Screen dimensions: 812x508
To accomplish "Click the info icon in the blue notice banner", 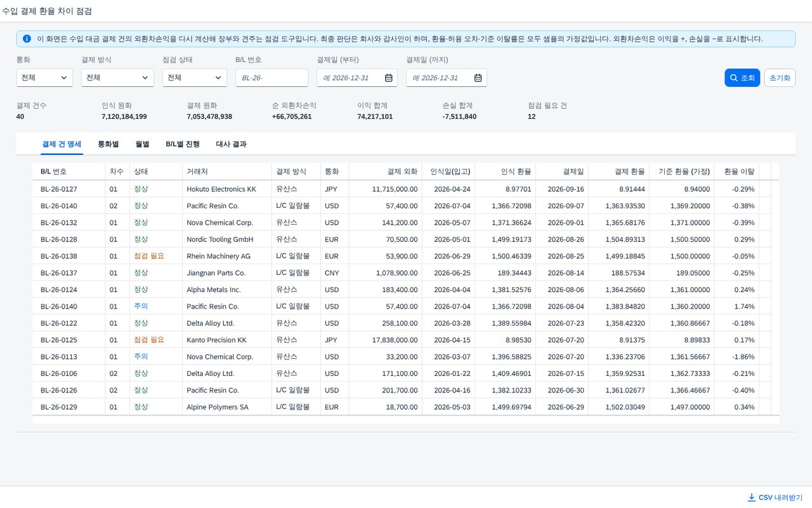I will click(x=27, y=39).
